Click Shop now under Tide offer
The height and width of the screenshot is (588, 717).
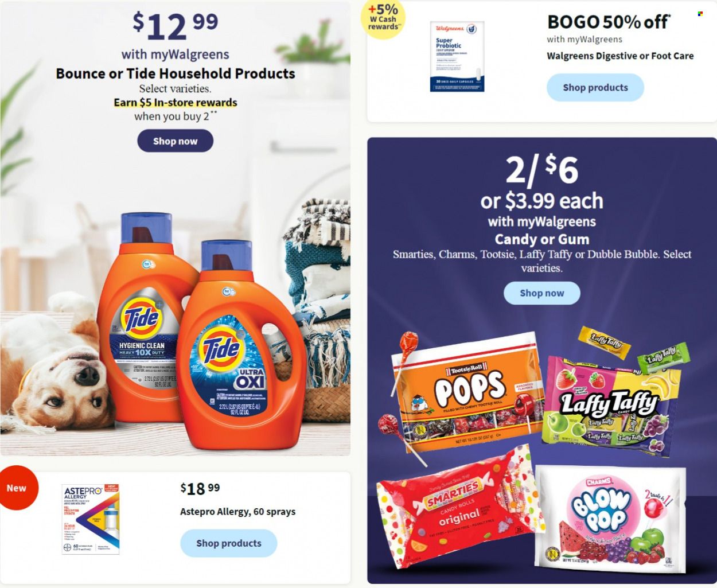175,141
